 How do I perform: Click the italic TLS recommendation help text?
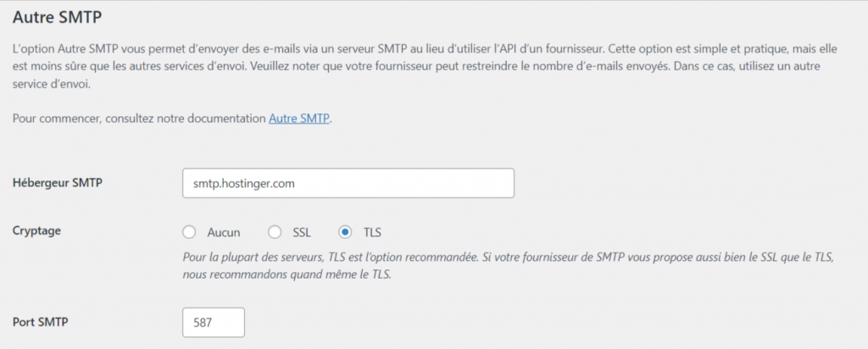click(509, 257)
